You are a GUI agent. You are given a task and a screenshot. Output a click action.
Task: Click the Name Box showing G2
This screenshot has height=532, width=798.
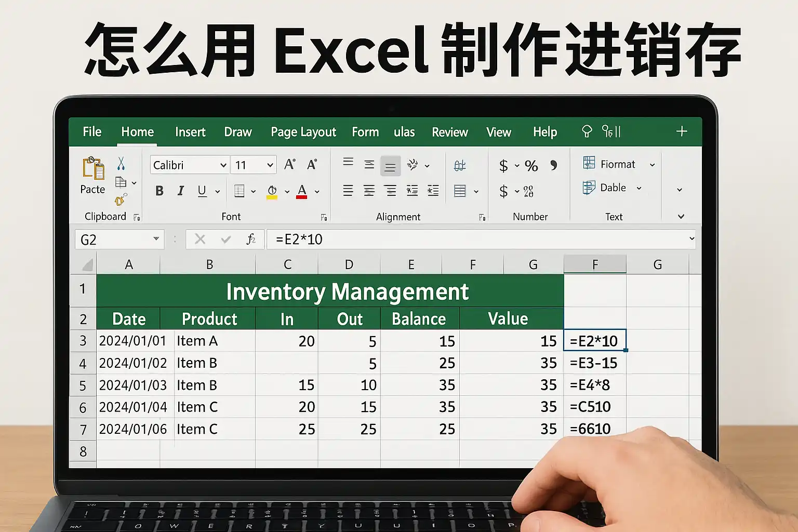[x=119, y=240]
